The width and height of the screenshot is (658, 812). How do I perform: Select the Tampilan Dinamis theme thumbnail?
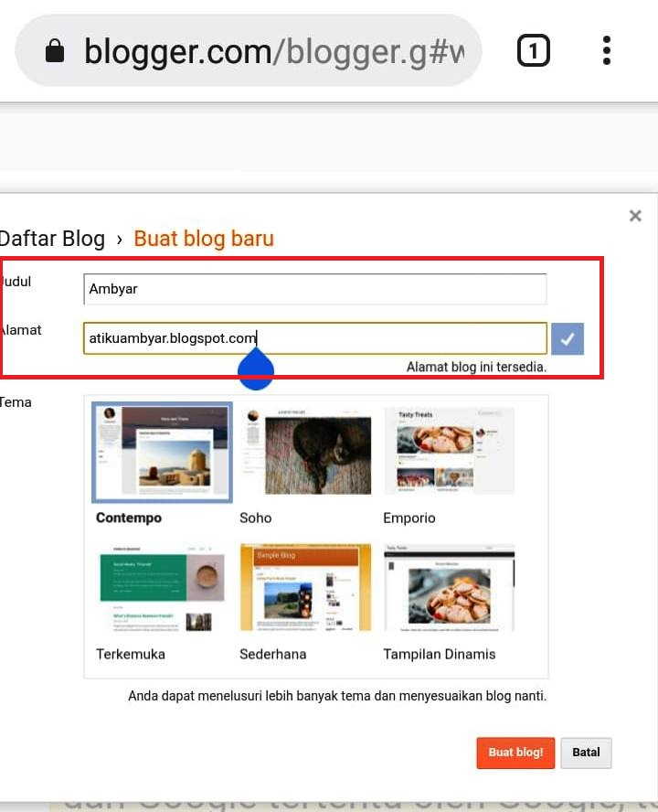click(x=450, y=588)
